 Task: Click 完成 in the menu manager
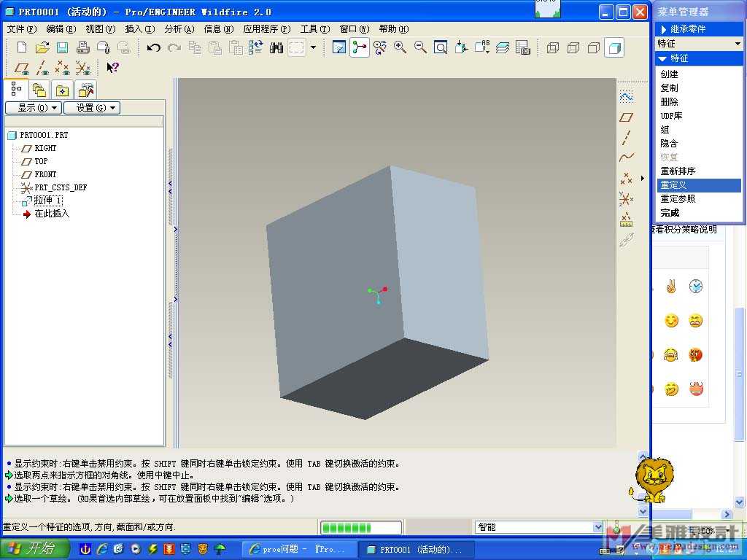670,213
